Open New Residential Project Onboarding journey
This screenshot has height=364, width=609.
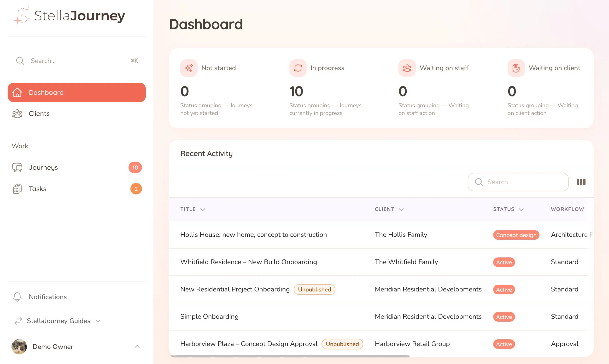(235, 289)
